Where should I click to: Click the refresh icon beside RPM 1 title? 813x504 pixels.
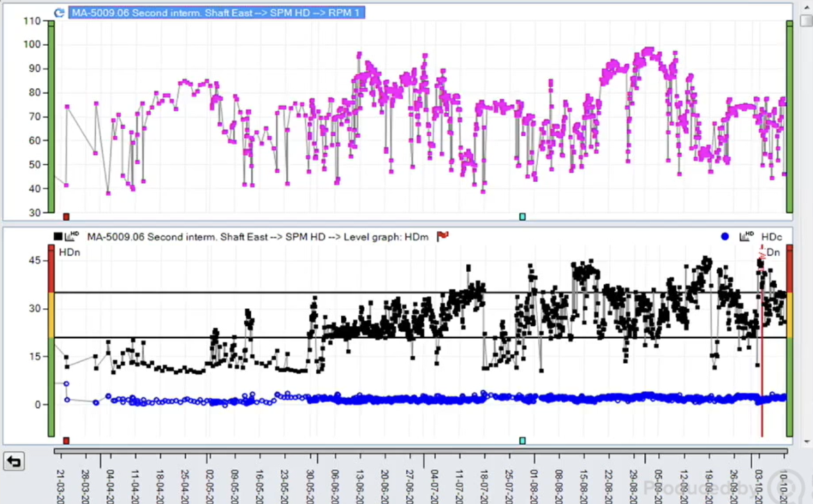59,12
